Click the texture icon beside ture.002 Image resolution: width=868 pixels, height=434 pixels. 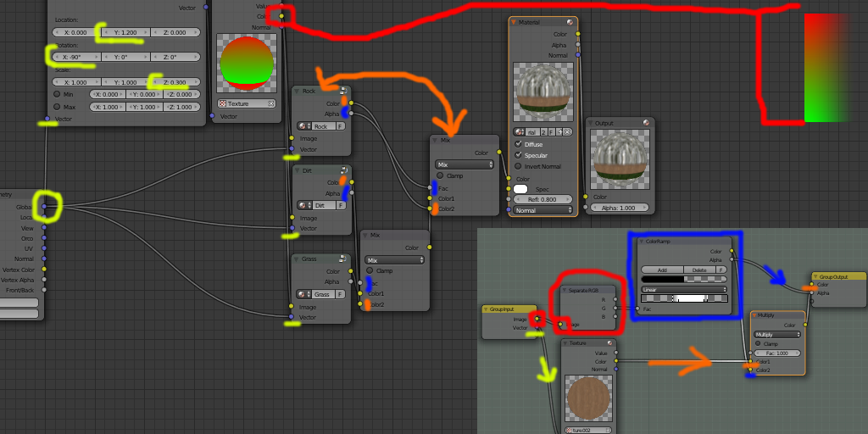(569, 430)
